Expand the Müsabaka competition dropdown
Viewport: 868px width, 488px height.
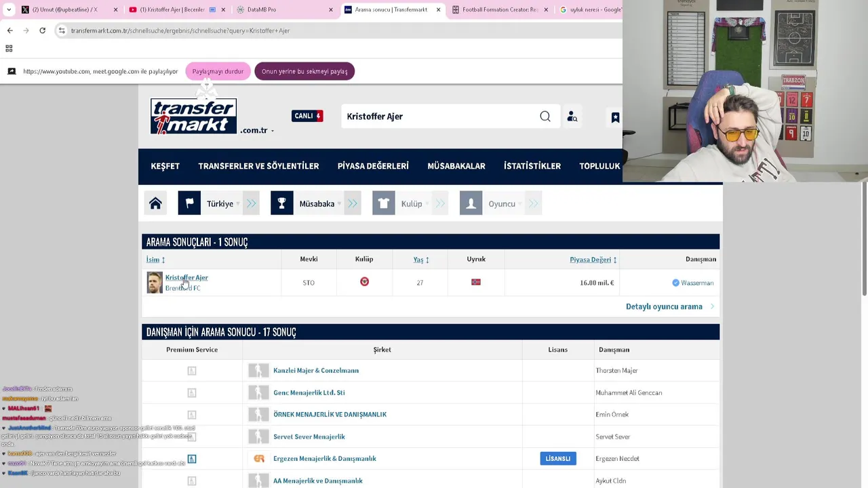coord(320,203)
